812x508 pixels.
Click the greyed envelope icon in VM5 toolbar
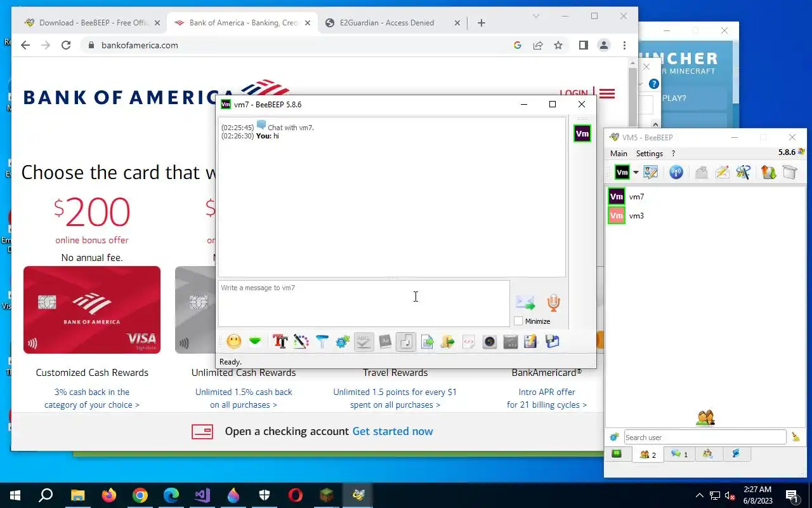click(x=702, y=172)
